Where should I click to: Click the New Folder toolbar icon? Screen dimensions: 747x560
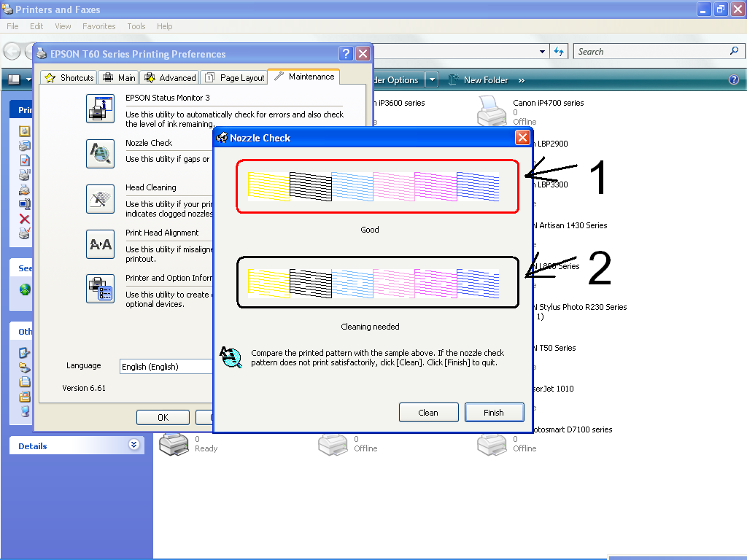454,80
